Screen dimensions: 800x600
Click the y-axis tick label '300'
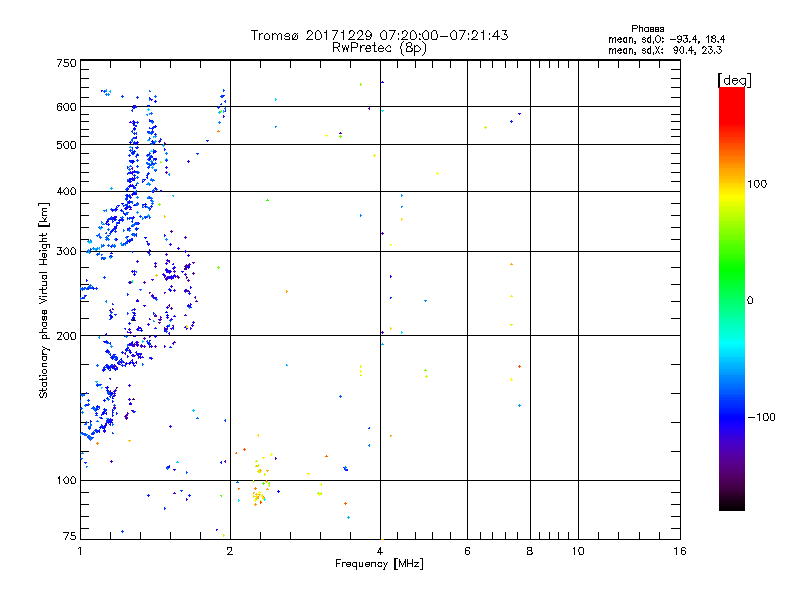67,252
